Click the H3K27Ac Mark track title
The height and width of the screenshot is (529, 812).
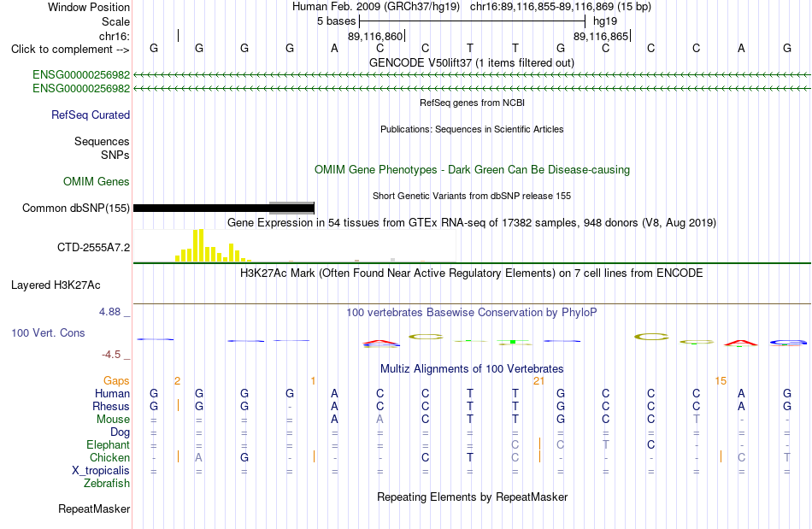pos(472,273)
